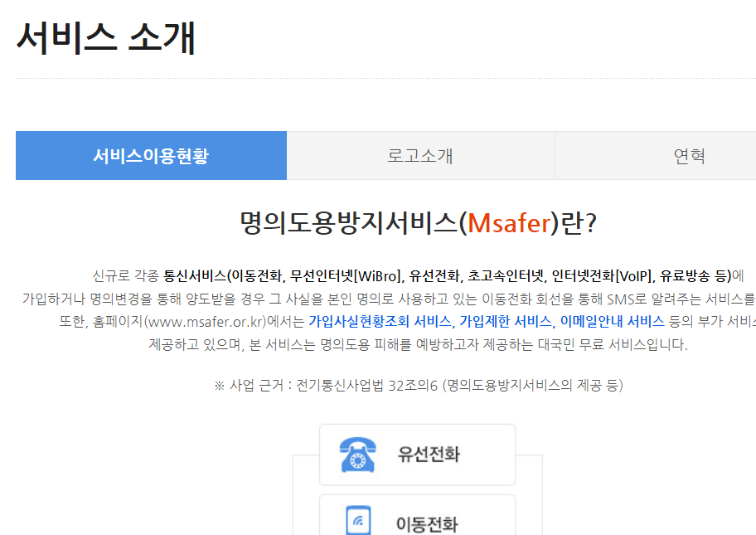
Task: Click the 서비스 소개 page heading
Action: pyautogui.click(x=106, y=37)
